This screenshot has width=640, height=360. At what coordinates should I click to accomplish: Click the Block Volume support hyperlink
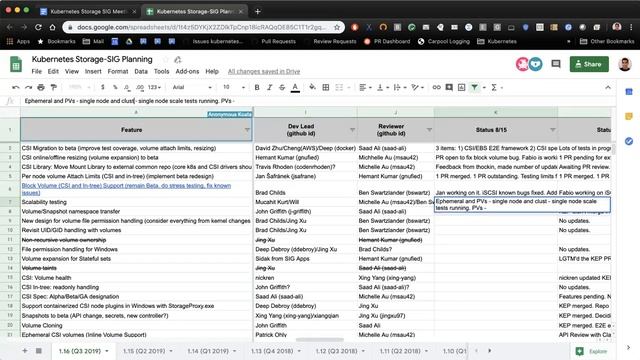tap(126, 189)
